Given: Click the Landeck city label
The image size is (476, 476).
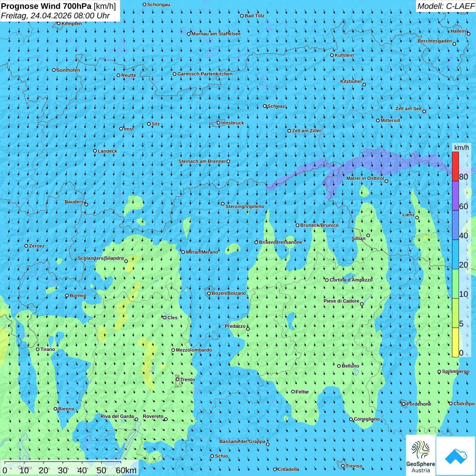Looking at the screenshot, I should (x=107, y=151).
